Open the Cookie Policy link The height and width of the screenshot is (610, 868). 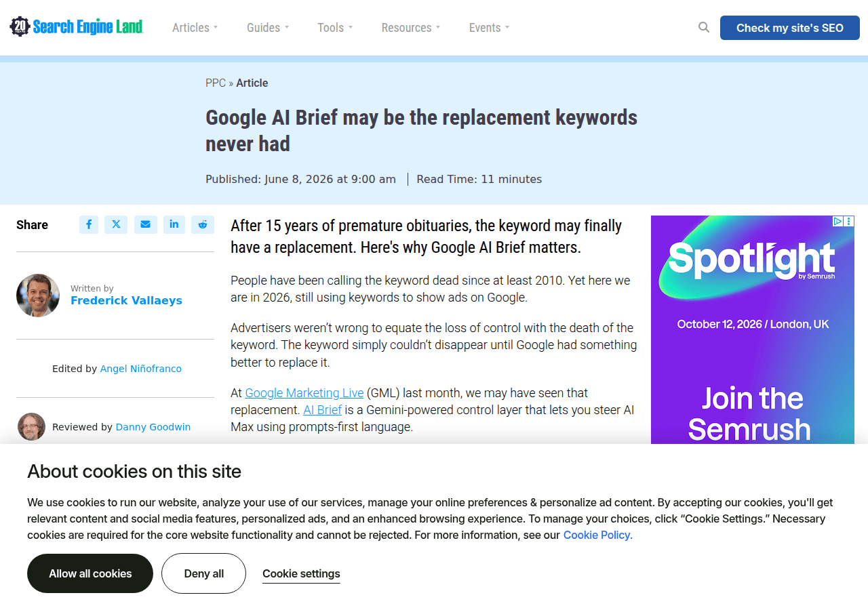pyautogui.click(x=597, y=535)
